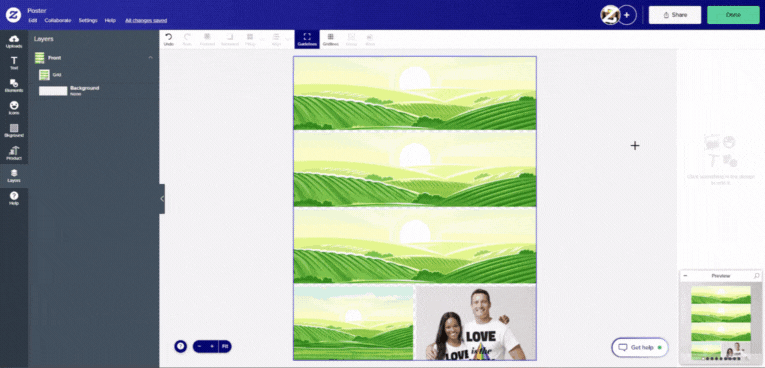Screen dimensions: 765x368
Task: Click the Get help chat button
Action: pyautogui.click(x=640, y=348)
